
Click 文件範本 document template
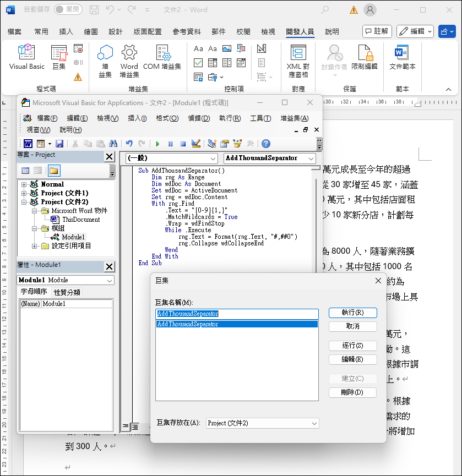point(403,57)
